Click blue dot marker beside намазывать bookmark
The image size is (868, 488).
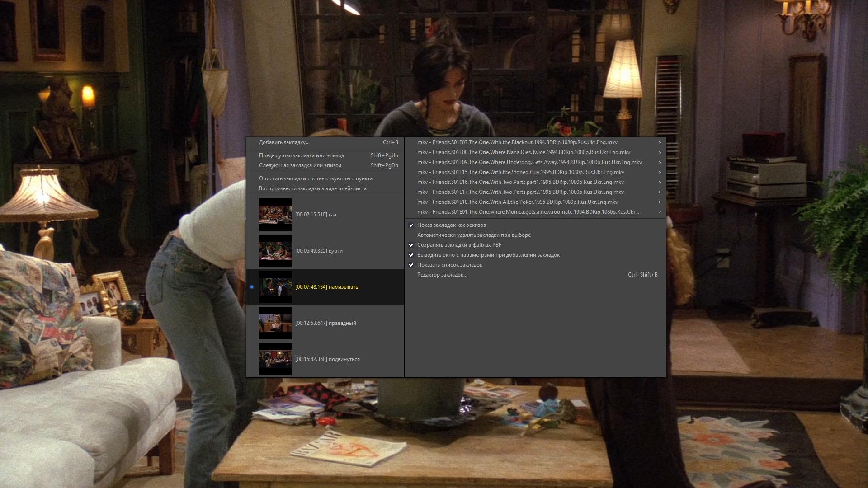pyautogui.click(x=252, y=287)
